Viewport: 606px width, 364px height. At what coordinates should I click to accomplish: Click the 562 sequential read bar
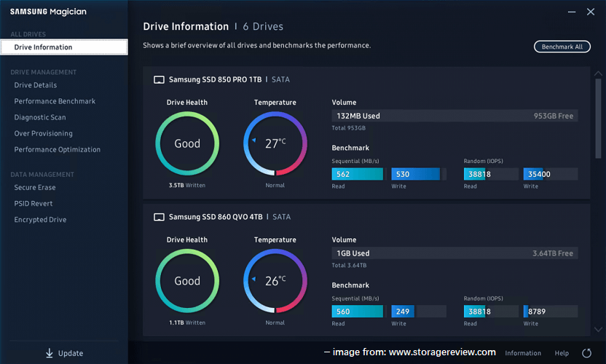(x=358, y=174)
